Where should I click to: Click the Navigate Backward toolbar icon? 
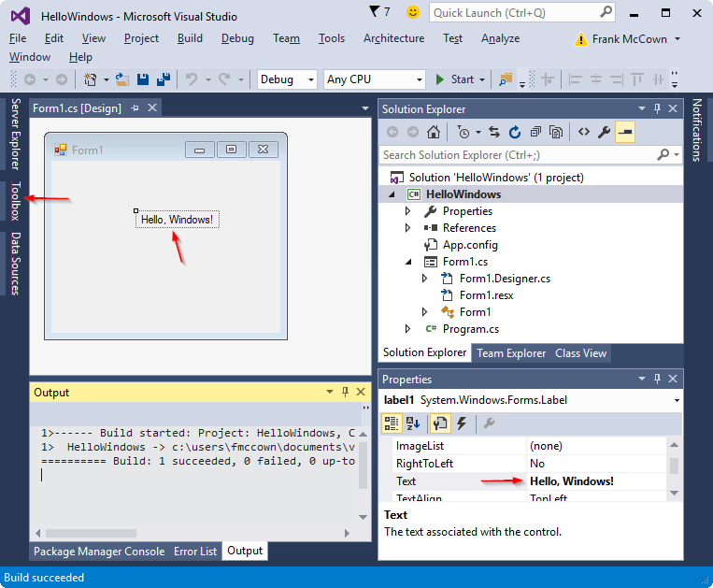coord(30,79)
